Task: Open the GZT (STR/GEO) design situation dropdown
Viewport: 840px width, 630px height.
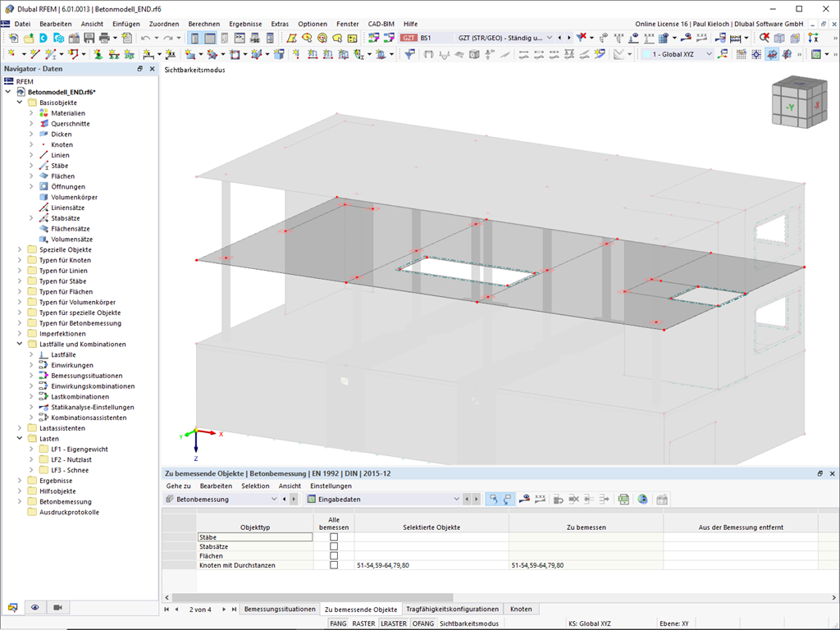Action: click(549, 38)
